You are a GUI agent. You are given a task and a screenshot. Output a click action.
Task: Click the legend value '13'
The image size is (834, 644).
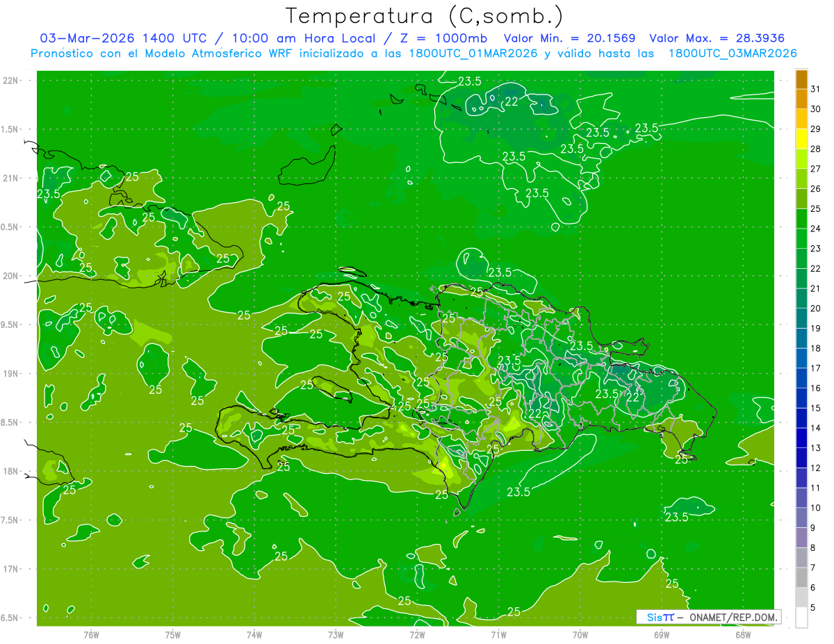(815, 448)
